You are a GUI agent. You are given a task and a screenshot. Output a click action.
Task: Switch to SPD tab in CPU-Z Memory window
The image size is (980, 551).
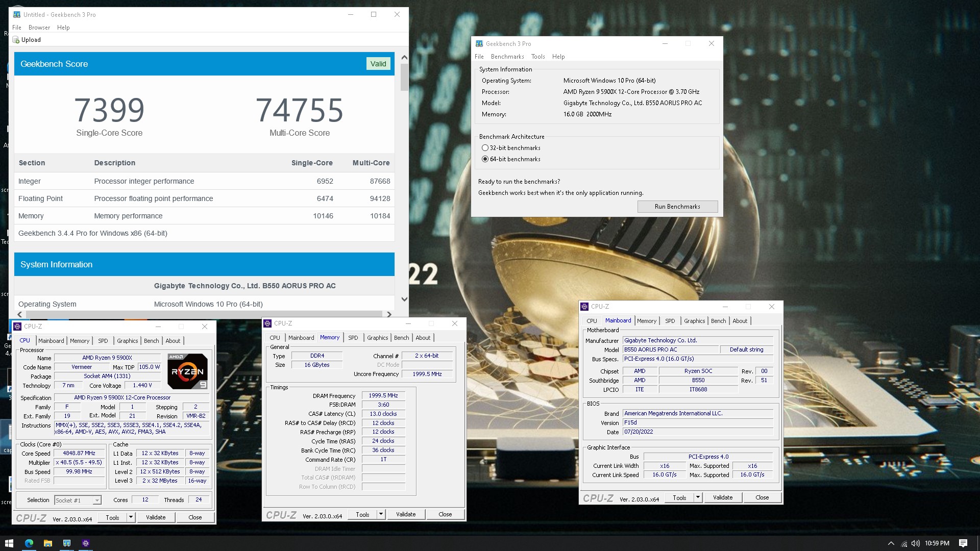353,338
